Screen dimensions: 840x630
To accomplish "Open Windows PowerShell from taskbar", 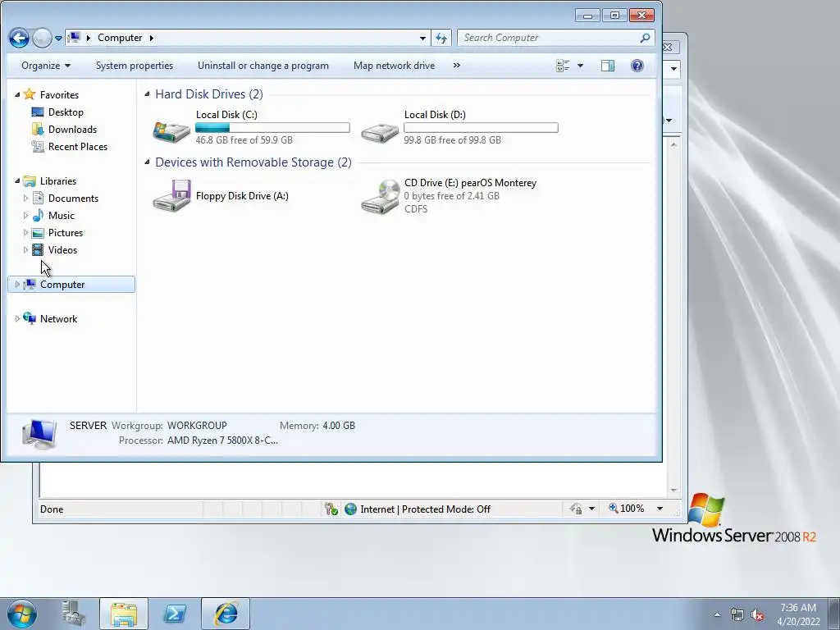I will point(175,614).
